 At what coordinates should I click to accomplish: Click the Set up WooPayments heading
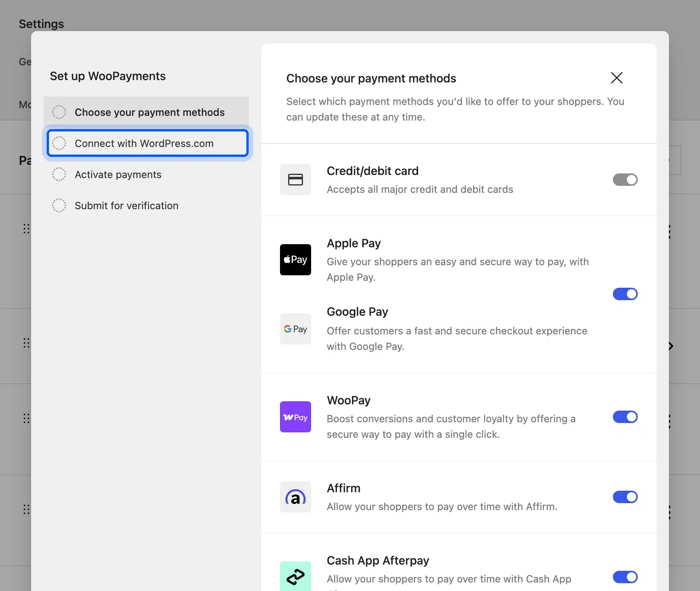108,76
